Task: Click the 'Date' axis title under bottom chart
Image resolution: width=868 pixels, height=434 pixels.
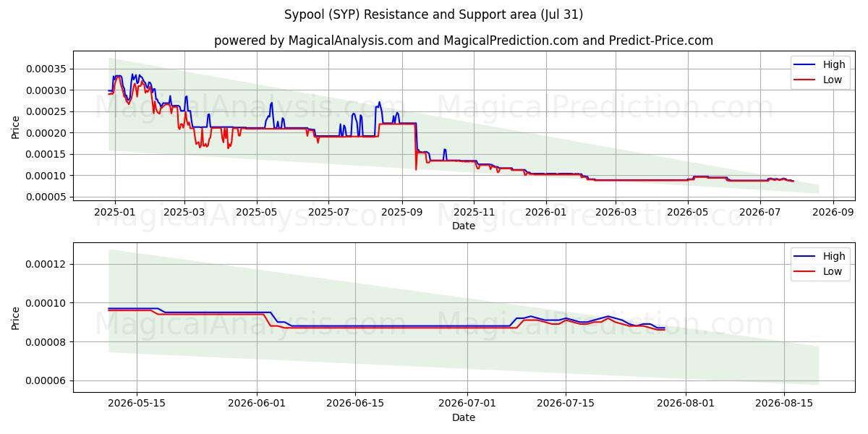Action: [464, 417]
